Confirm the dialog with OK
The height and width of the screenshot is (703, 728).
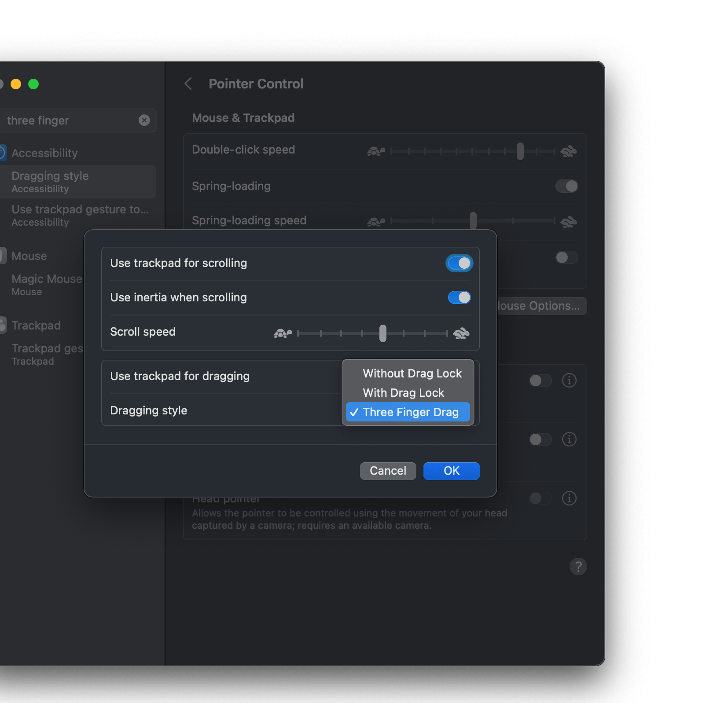click(x=451, y=471)
